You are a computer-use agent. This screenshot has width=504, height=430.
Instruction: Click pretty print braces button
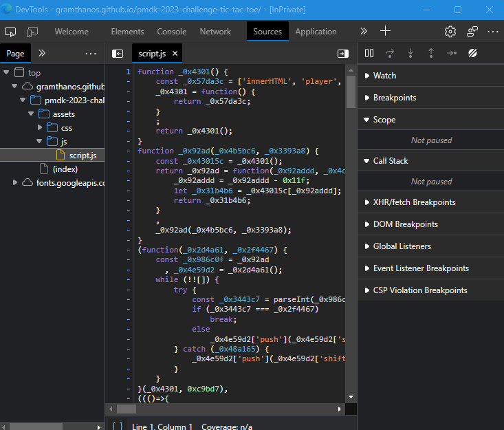click(x=118, y=427)
